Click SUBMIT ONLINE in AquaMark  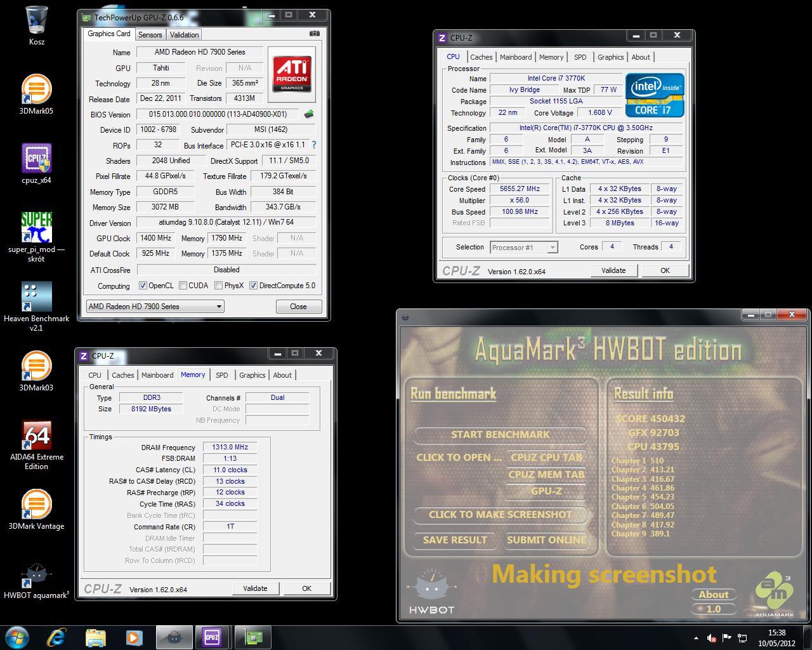(546, 540)
